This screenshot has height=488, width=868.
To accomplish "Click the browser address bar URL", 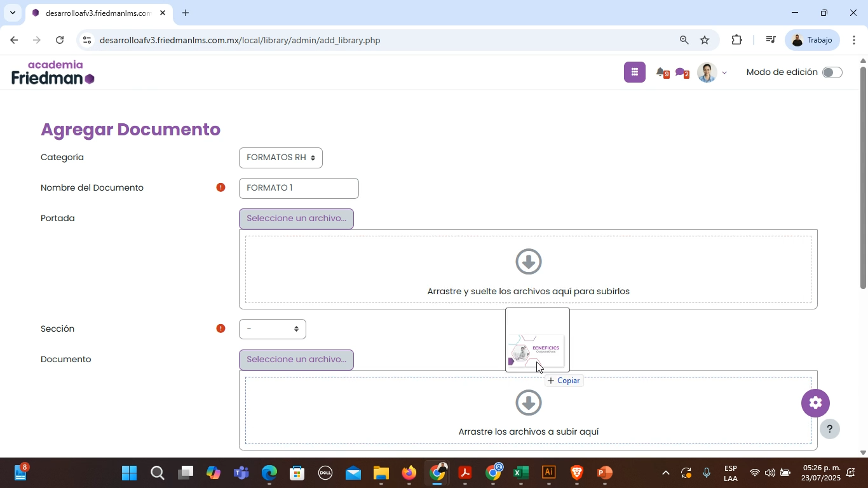I will (x=240, y=40).
